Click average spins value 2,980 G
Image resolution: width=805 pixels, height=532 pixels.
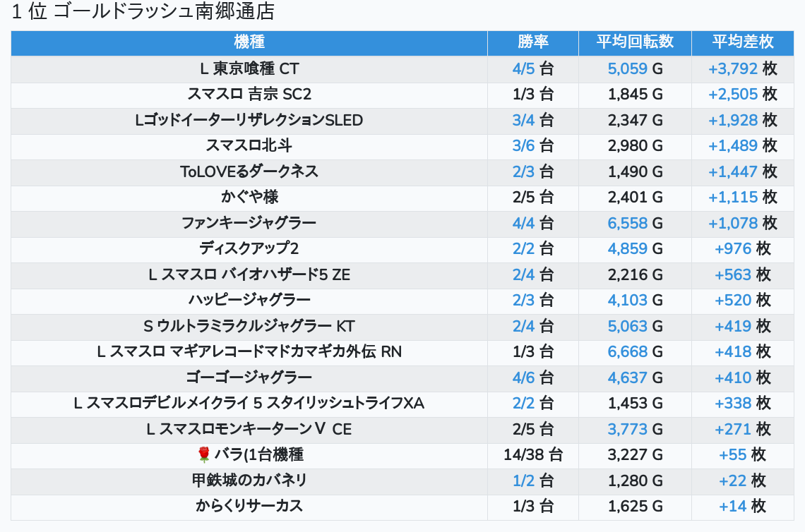pos(635,145)
